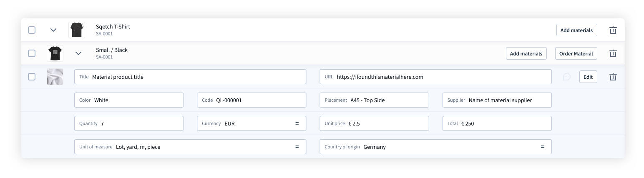Delete the Small / Black variant with trash icon

[x=613, y=53]
